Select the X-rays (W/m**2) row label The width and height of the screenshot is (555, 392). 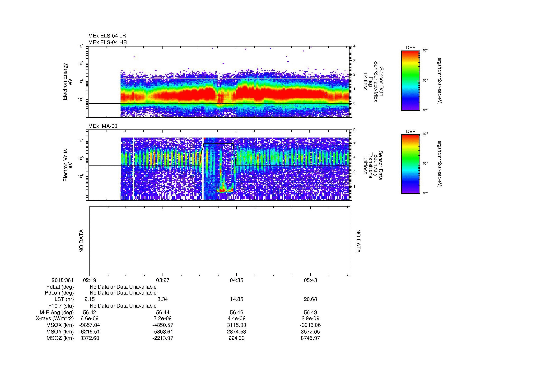coord(55,318)
